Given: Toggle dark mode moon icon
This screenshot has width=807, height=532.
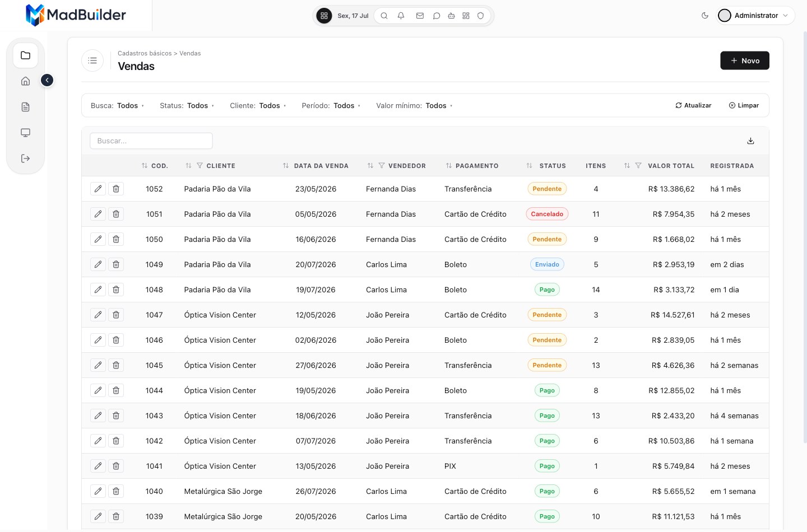Looking at the screenshot, I should click(x=705, y=16).
